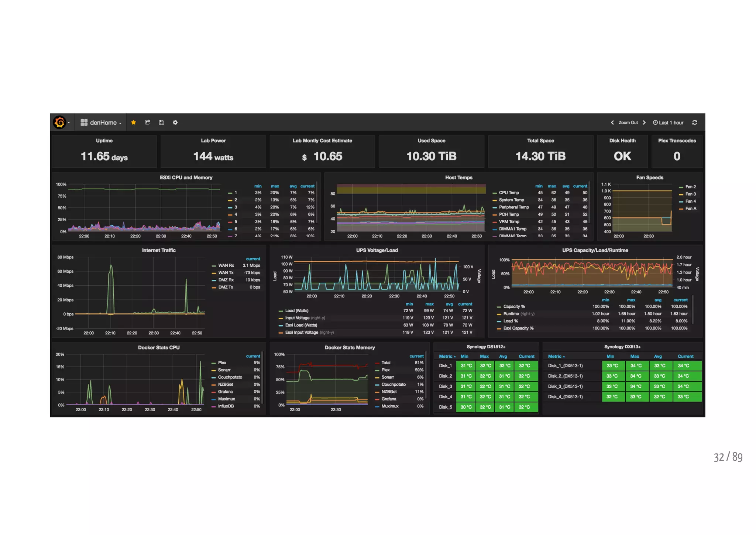The width and height of the screenshot is (756, 535).
Task: Sort Synology DS1512+ table by Current
Action: [x=526, y=356]
